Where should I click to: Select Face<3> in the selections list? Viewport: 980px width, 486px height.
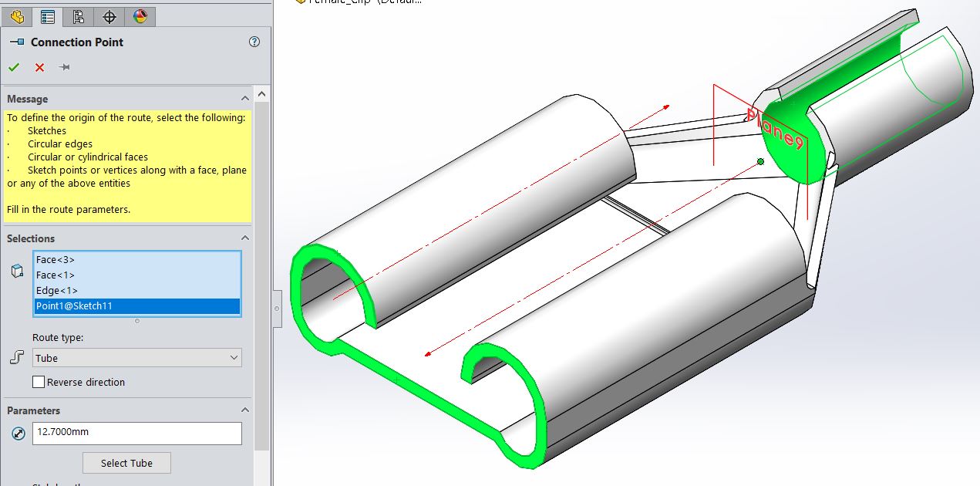click(x=136, y=260)
